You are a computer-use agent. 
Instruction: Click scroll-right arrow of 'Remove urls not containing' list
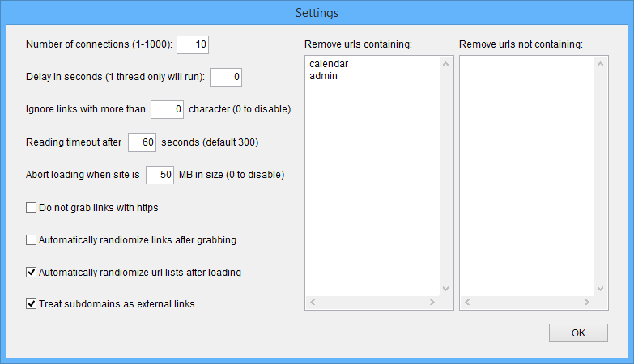click(x=587, y=303)
